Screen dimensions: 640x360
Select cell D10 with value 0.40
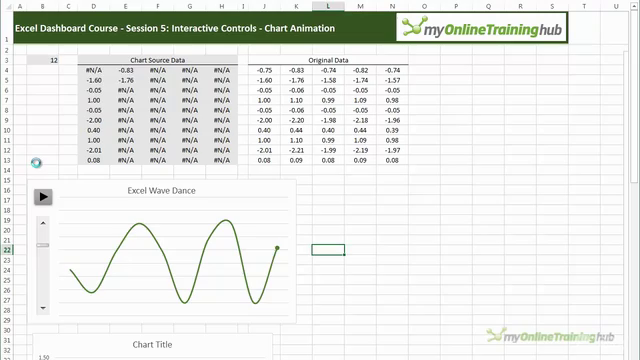[93, 130]
